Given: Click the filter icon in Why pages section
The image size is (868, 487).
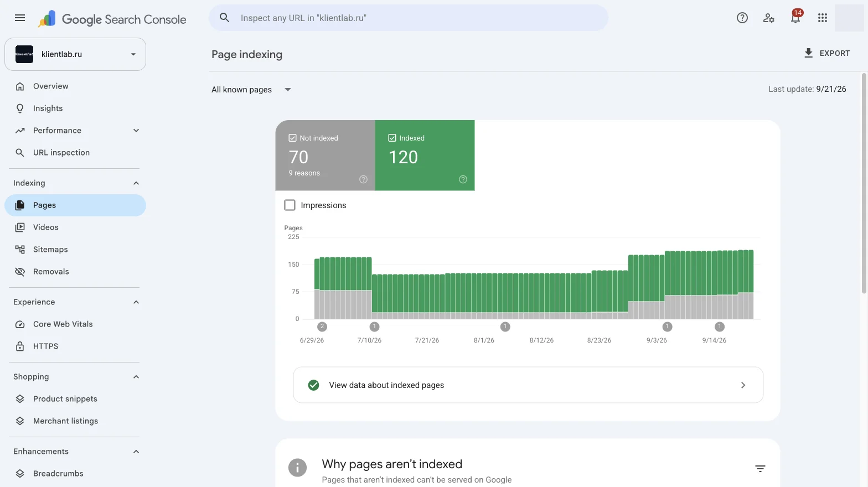Looking at the screenshot, I should (760, 469).
